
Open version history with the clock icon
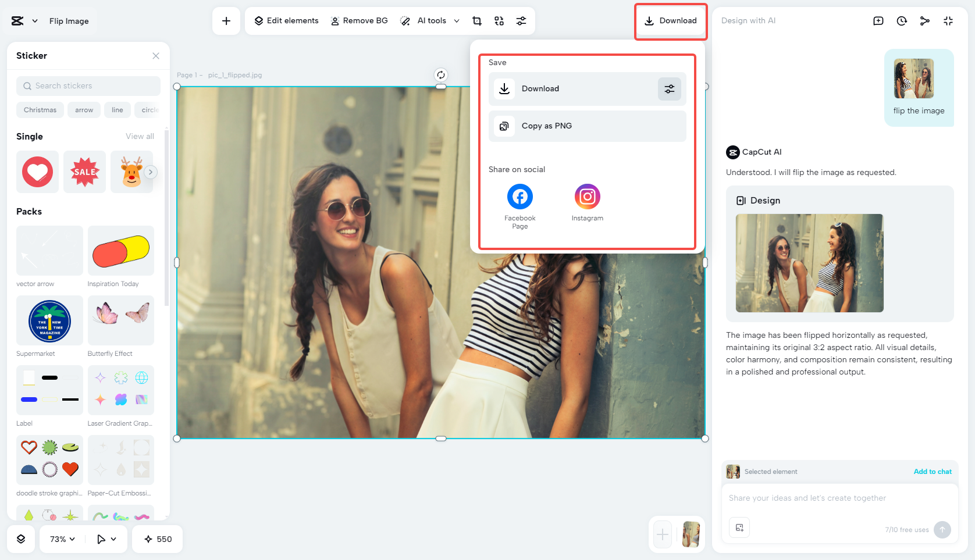tap(901, 20)
